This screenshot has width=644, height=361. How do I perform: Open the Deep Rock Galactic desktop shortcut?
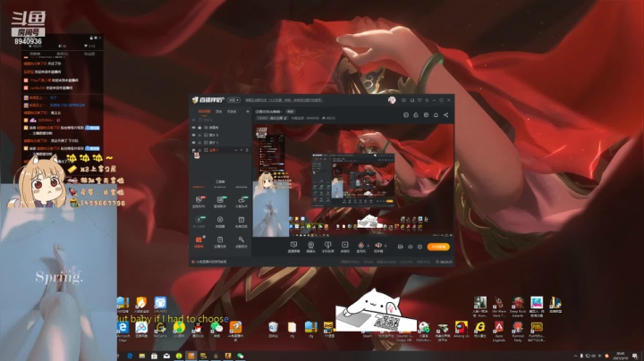[518, 306]
